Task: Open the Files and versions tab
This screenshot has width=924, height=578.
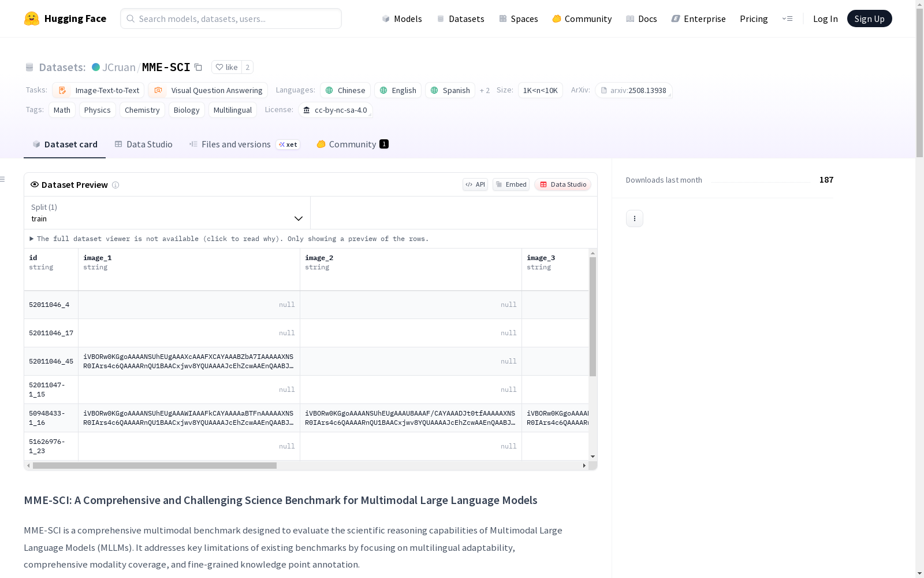Action: click(244, 144)
